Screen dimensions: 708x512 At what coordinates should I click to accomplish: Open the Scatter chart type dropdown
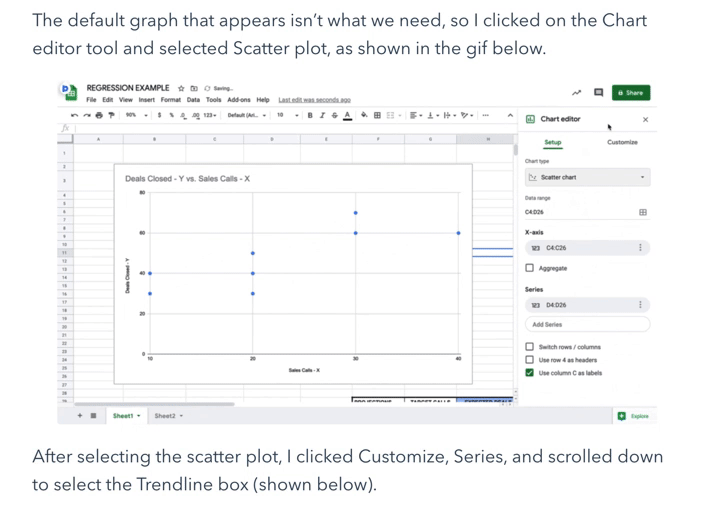pyautogui.click(x=587, y=177)
